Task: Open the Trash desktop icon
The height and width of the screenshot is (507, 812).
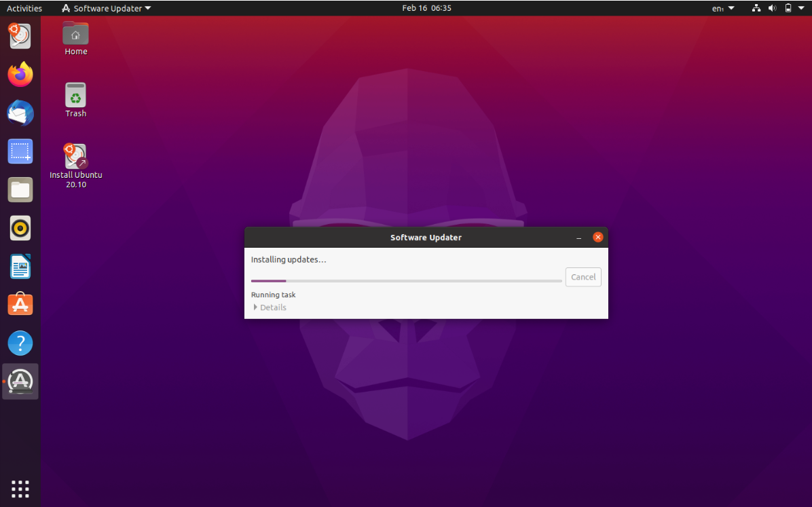Action: pos(75,100)
